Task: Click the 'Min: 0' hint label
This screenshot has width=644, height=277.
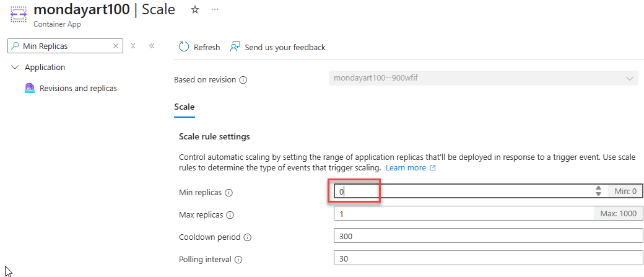Action: 625,191
